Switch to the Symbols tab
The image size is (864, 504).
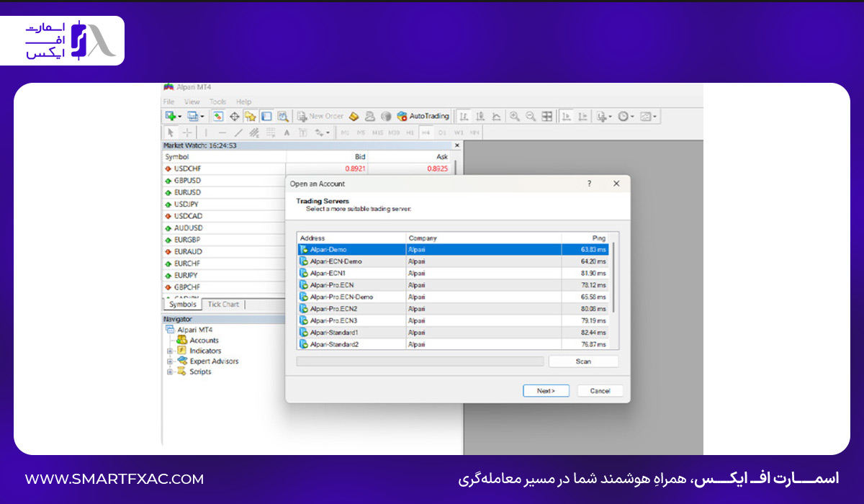pos(182,305)
